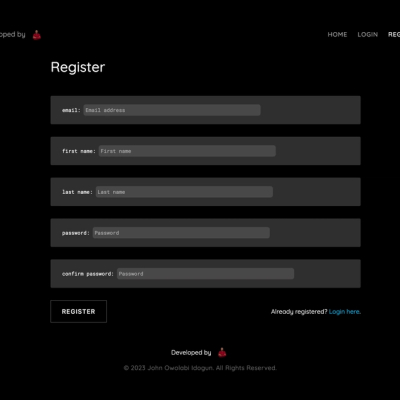This screenshot has width=400, height=400.
Task: Click the password input field
Action: tap(181, 233)
